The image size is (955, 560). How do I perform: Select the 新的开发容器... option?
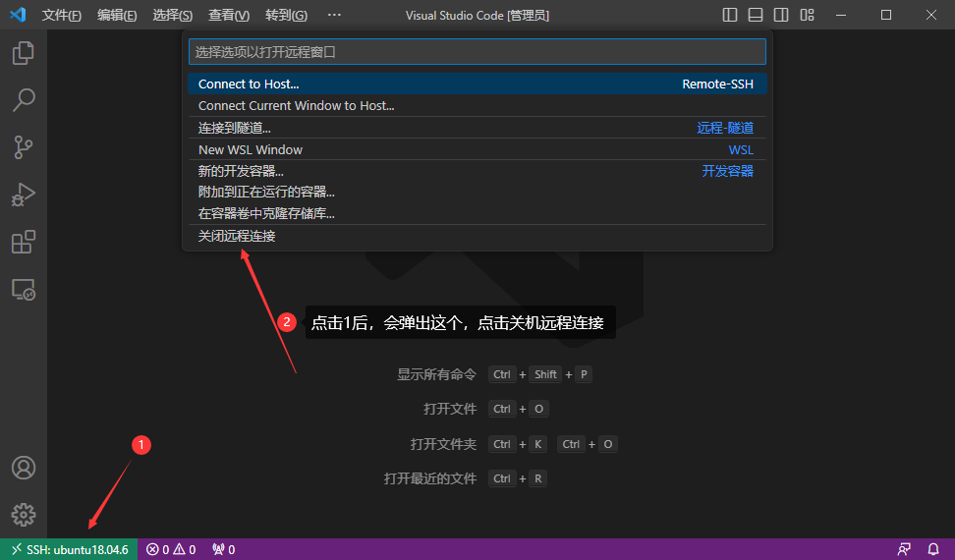tap(477, 171)
